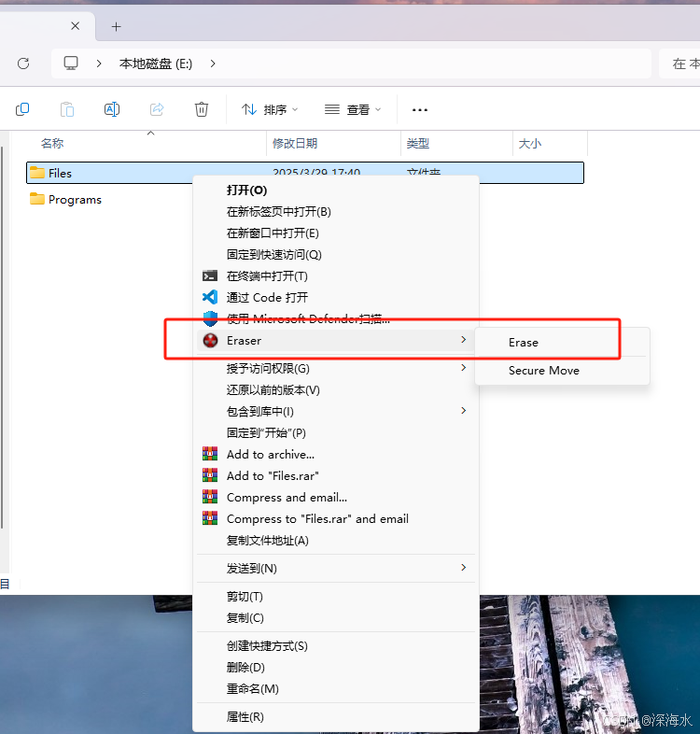Click the search box at top right
700x734 pixels.
click(x=679, y=64)
